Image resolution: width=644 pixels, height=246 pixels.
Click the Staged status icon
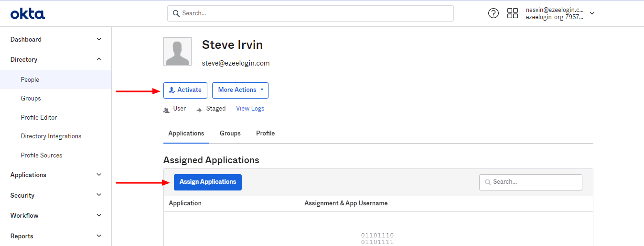click(x=199, y=110)
